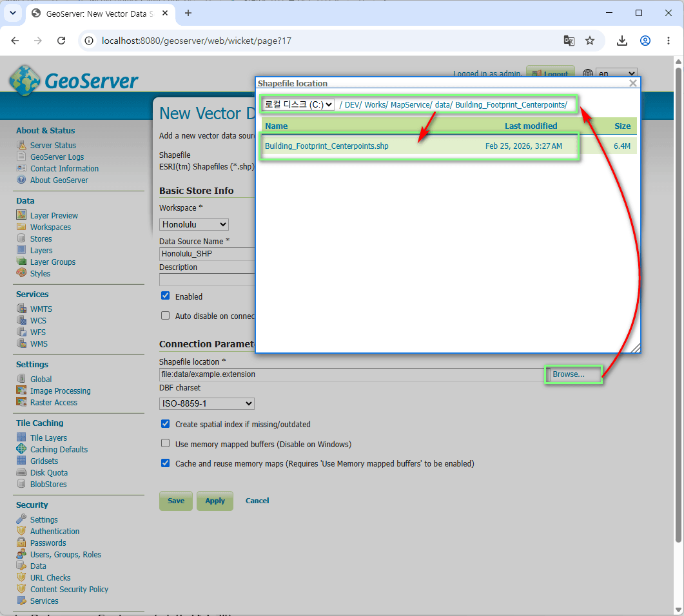684x616 pixels.
Task: Navigate to Works folder in breadcrumb
Action: (x=376, y=104)
